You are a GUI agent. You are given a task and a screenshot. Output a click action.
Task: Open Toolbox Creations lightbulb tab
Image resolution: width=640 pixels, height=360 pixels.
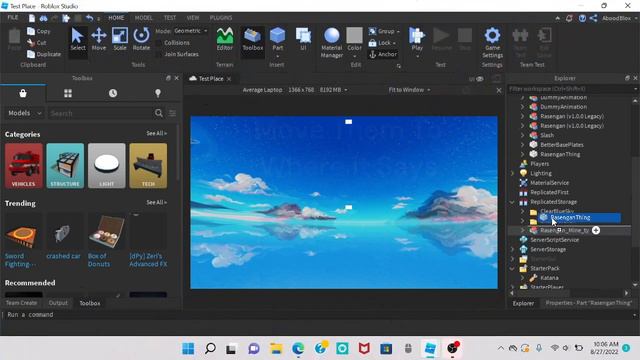tap(158, 93)
